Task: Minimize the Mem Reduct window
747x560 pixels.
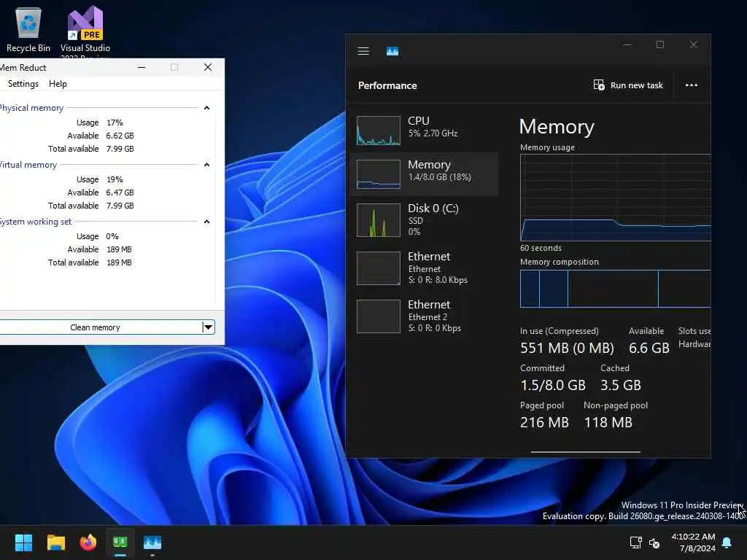Action: pos(142,67)
